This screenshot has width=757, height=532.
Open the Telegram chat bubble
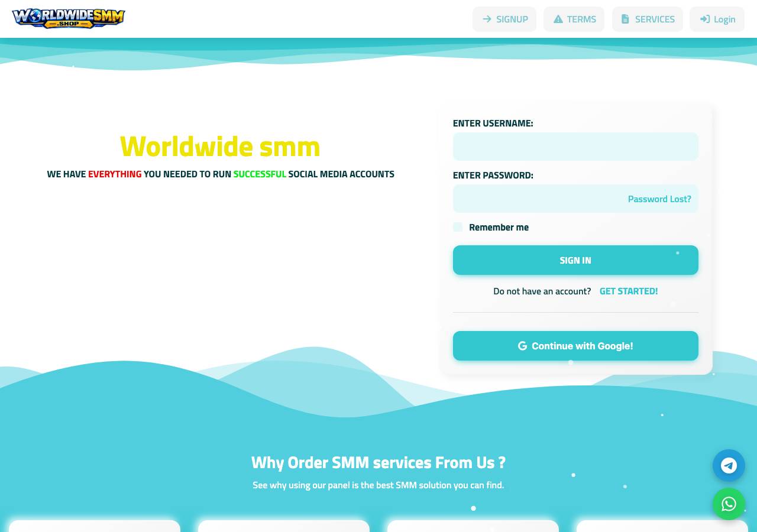tap(729, 465)
